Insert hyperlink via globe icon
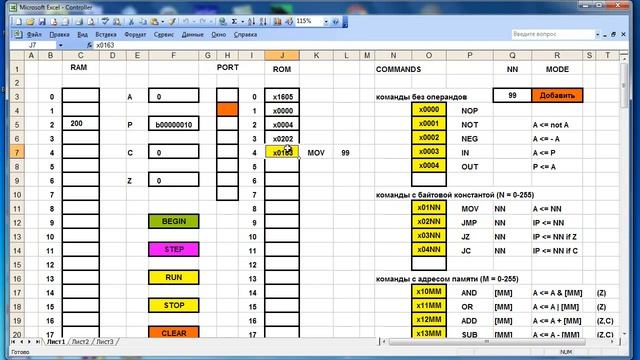Screen dimensions: 640x360 click(x=222, y=22)
